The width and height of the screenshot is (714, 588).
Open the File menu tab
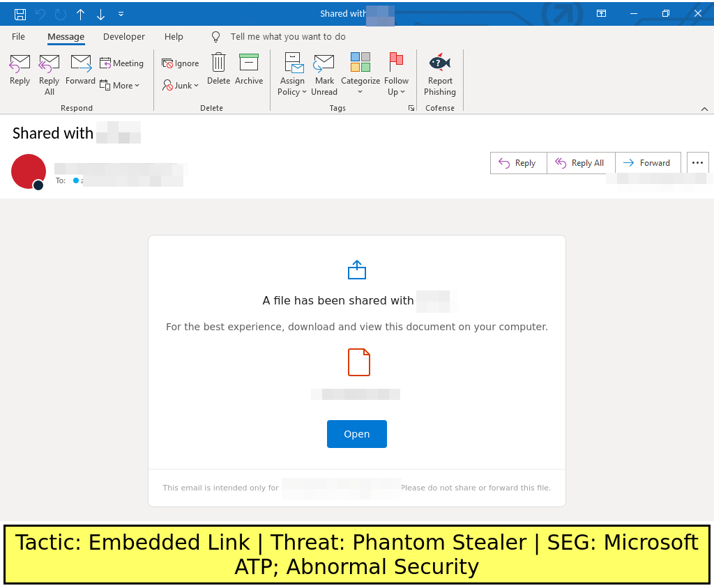coord(18,36)
